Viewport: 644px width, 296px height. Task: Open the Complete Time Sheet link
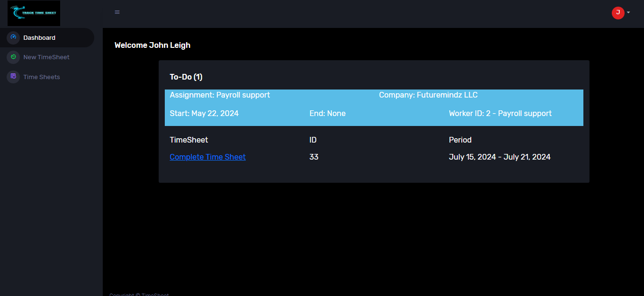click(207, 157)
